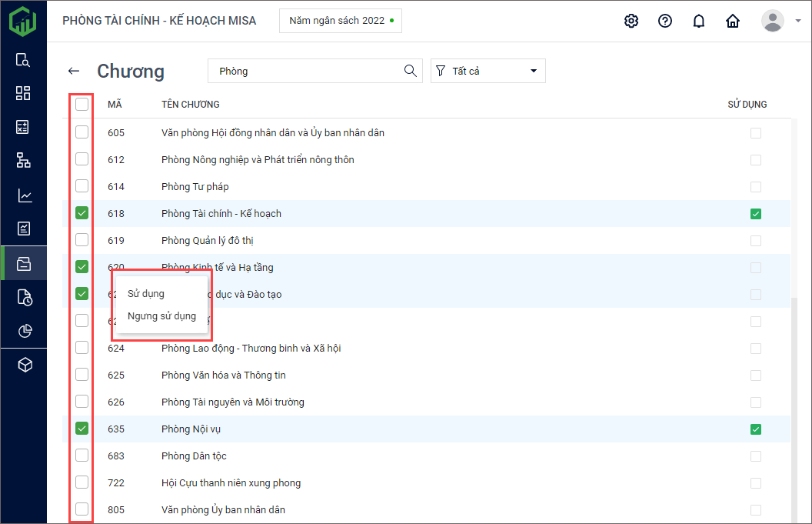Click the back arrow beside Chương
812x524 pixels.
tap(74, 71)
